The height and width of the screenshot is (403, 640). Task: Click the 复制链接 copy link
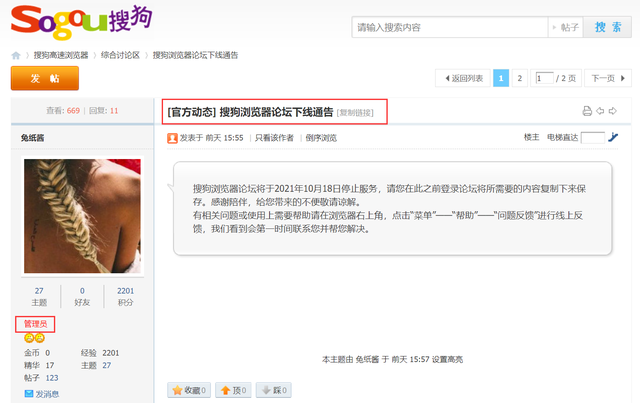[355, 113]
